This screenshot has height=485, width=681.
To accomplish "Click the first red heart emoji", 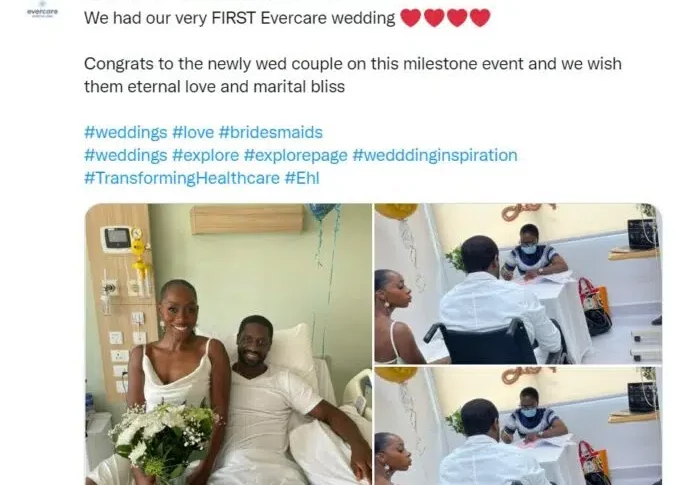I will tap(410, 18).
